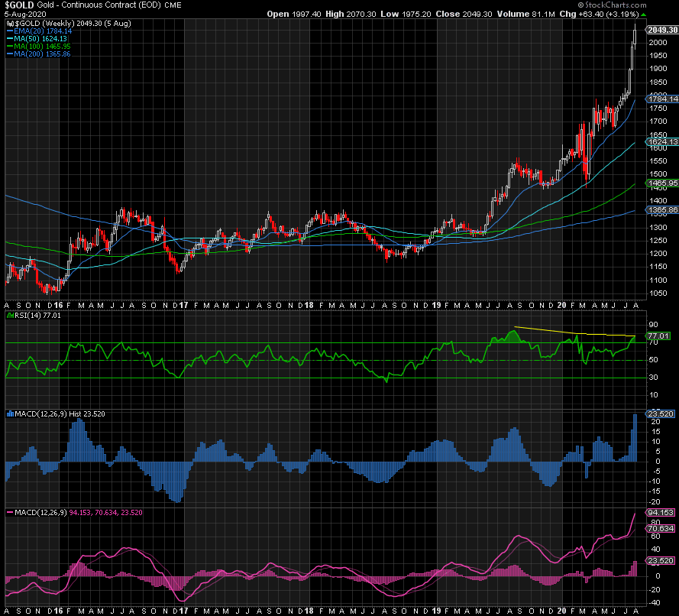Click the 94.153 MACD value tag
Viewport: 679px width, 616px height.
[661, 513]
